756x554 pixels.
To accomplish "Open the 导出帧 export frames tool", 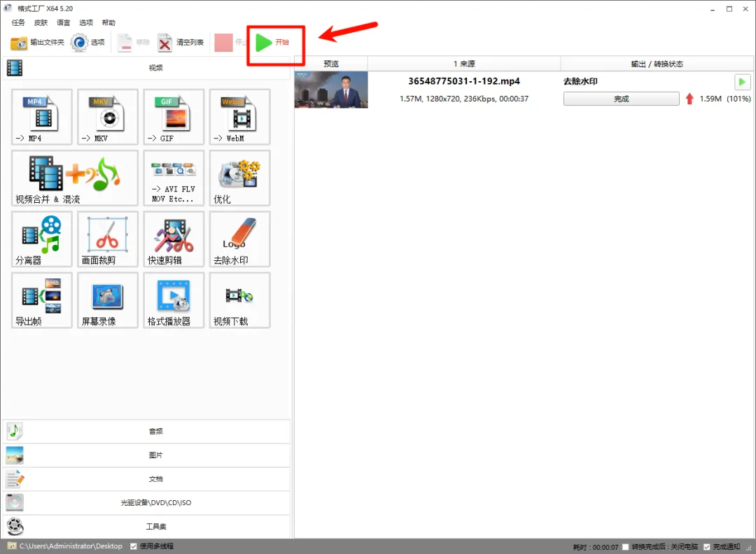I will click(x=42, y=301).
